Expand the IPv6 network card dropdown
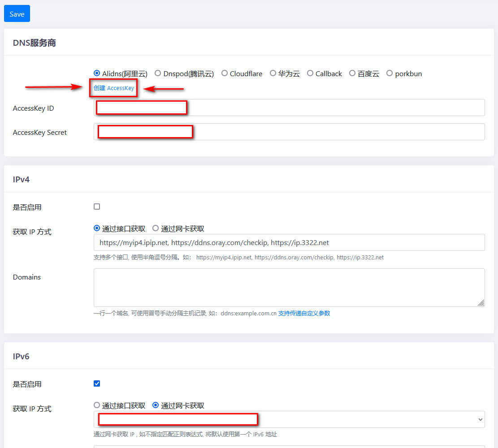This screenshot has width=498, height=448. click(x=481, y=419)
